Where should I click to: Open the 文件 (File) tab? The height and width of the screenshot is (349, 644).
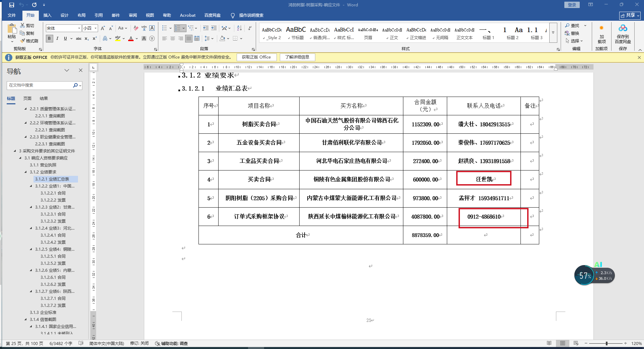(x=12, y=15)
